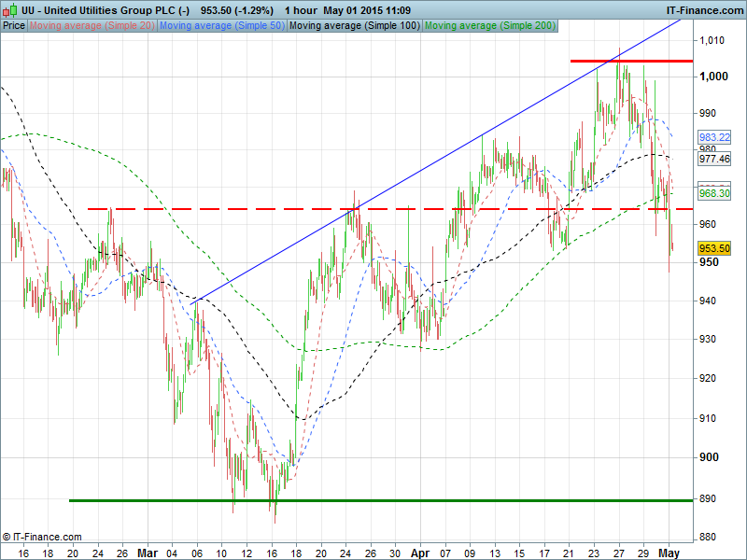Click the yellow 953.50 current price tag
Viewport: 747px width, 560px height.
pos(713,249)
